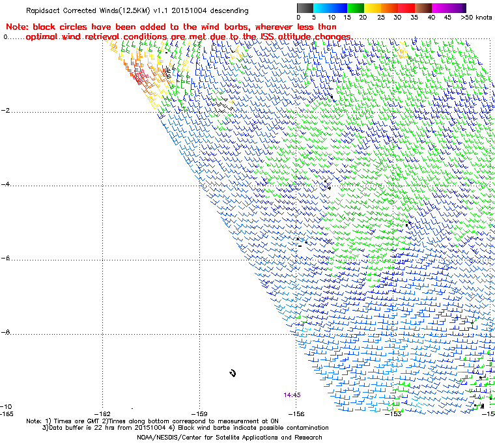Viewport: 495px width, 448px height.
Task: Click the purple 14:45 time label
Action: [292, 395]
